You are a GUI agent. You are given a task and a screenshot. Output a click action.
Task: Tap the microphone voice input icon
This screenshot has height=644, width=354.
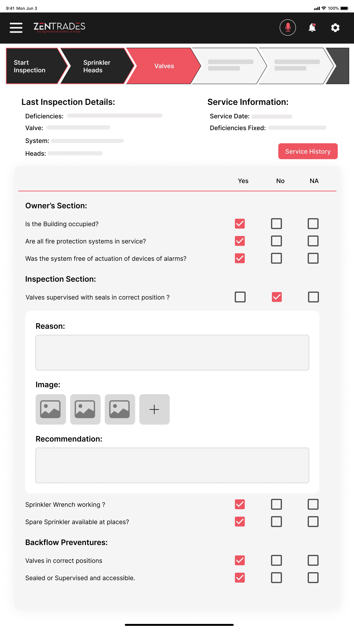pos(288,28)
